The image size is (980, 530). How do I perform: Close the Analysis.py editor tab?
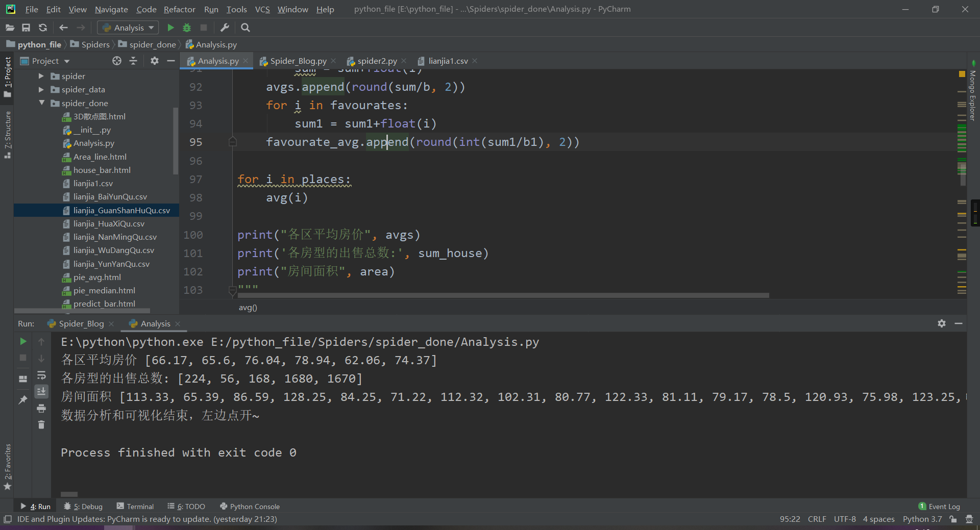point(246,61)
